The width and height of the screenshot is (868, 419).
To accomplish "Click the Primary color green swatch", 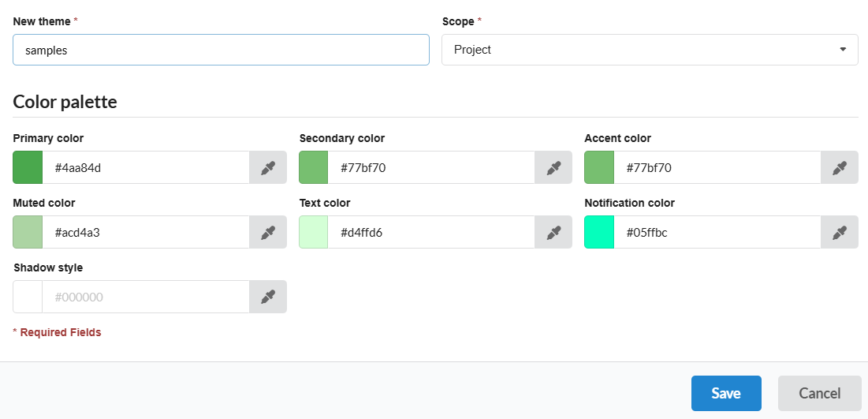I will tap(28, 167).
